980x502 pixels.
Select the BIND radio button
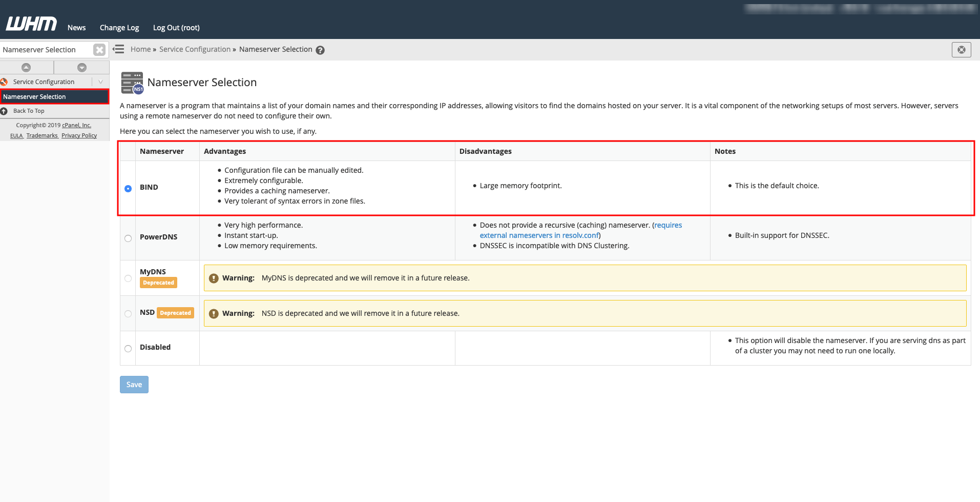click(128, 189)
